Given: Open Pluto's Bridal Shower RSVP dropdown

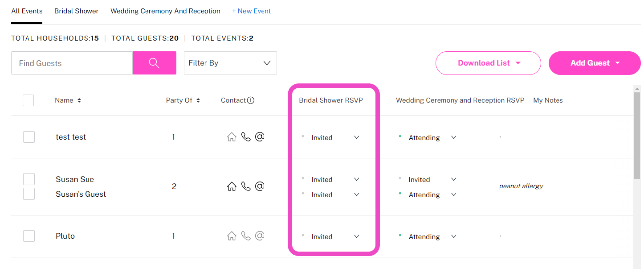Looking at the screenshot, I should (356, 236).
